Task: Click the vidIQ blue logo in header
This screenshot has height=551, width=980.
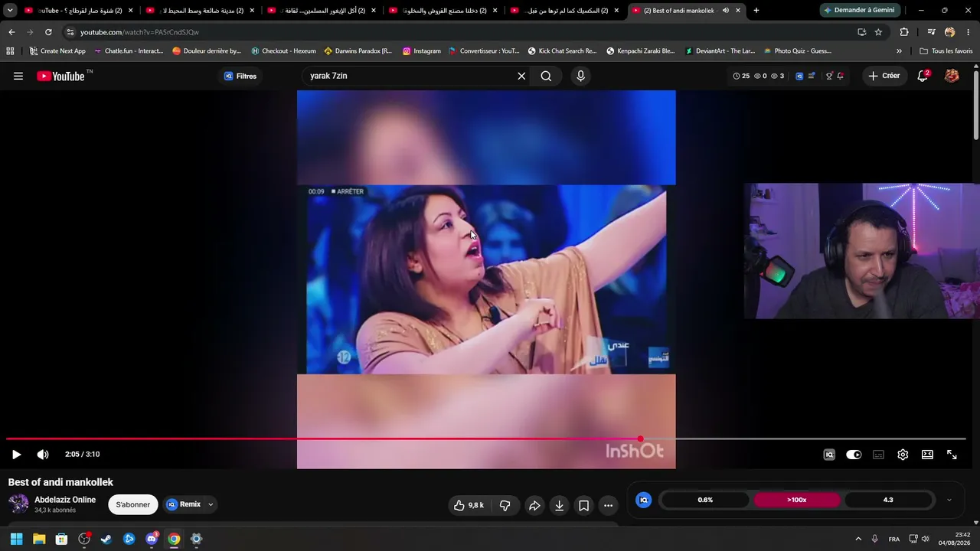Action: coord(799,76)
